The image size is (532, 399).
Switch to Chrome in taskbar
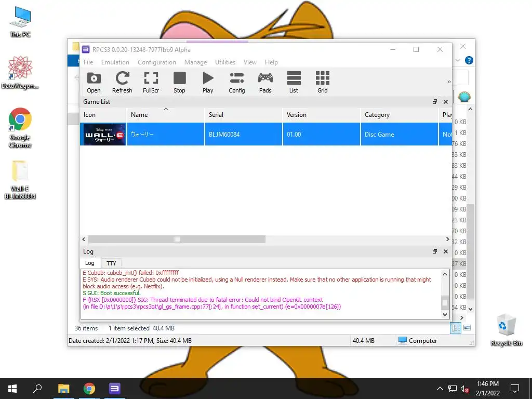(x=89, y=389)
